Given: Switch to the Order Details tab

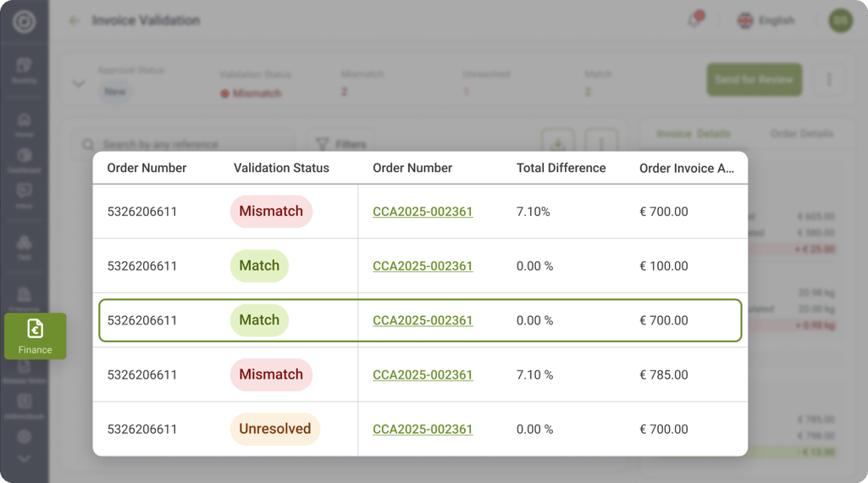Looking at the screenshot, I should pos(801,134).
